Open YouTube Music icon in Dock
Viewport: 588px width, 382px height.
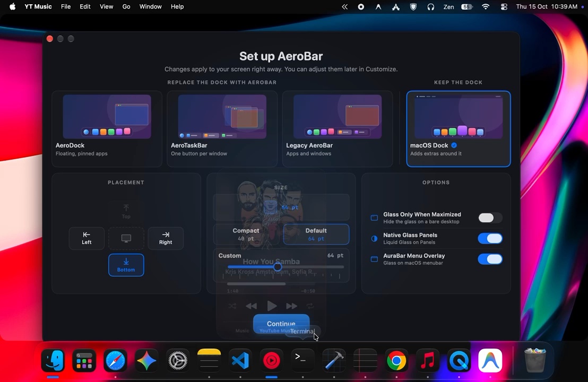click(272, 361)
